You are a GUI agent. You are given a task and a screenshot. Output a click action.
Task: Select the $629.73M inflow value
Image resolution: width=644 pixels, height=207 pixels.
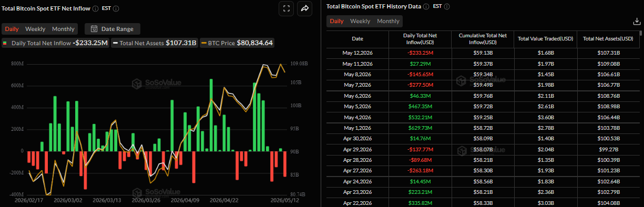(x=420, y=128)
